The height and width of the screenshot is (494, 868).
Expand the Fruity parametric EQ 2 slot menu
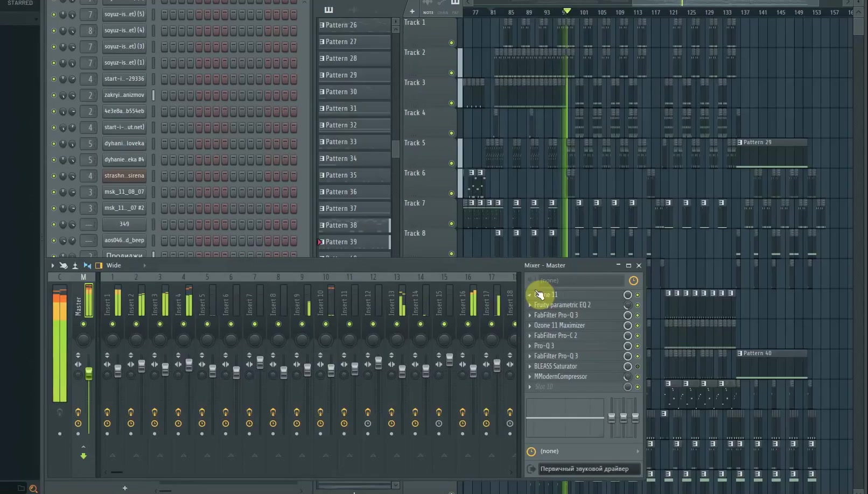click(530, 305)
